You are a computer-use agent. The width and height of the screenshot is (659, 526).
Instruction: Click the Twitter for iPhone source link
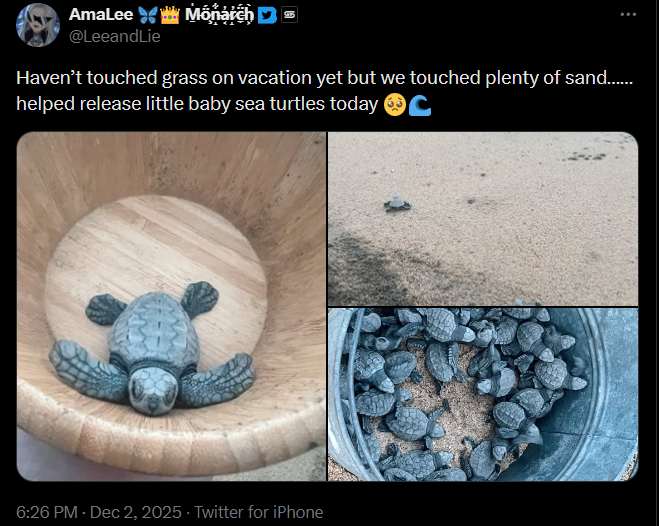coord(258,512)
